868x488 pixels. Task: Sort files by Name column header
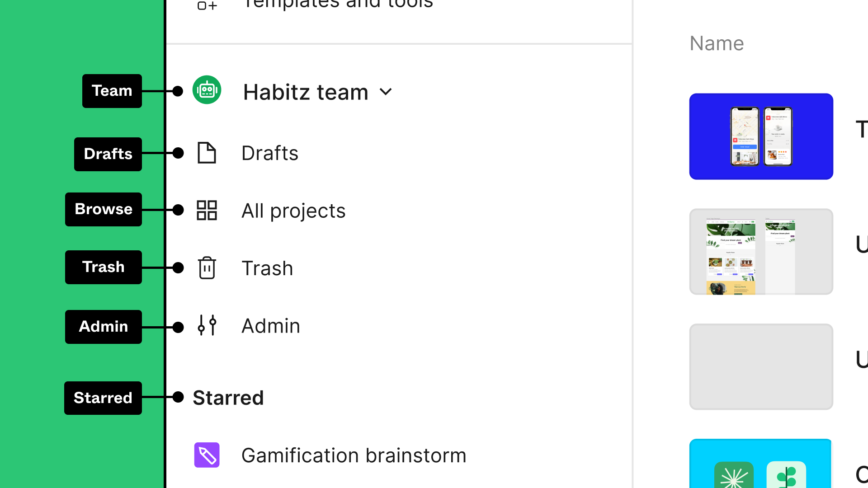click(717, 43)
